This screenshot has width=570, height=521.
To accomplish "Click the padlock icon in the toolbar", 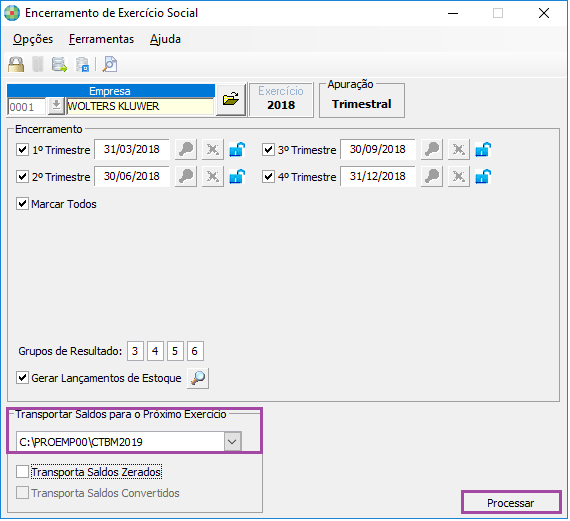I will click(16, 64).
